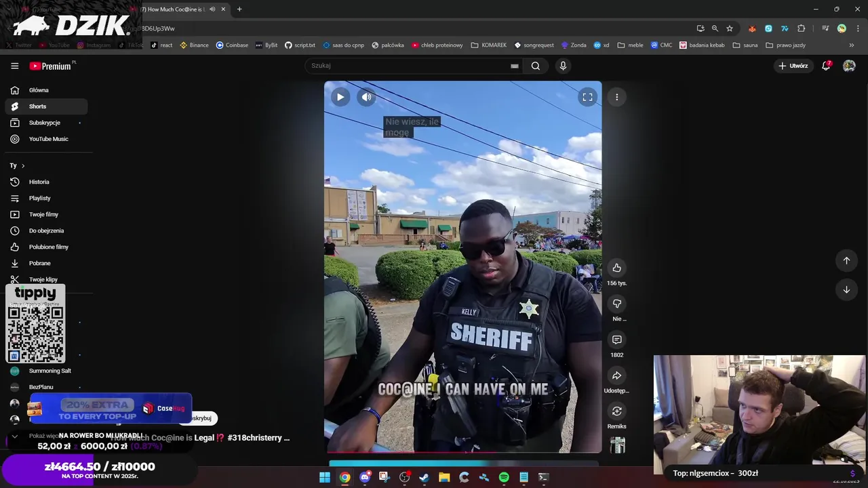Open the account avatar menu
This screenshot has width=868, height=488.
click(849, 66)
